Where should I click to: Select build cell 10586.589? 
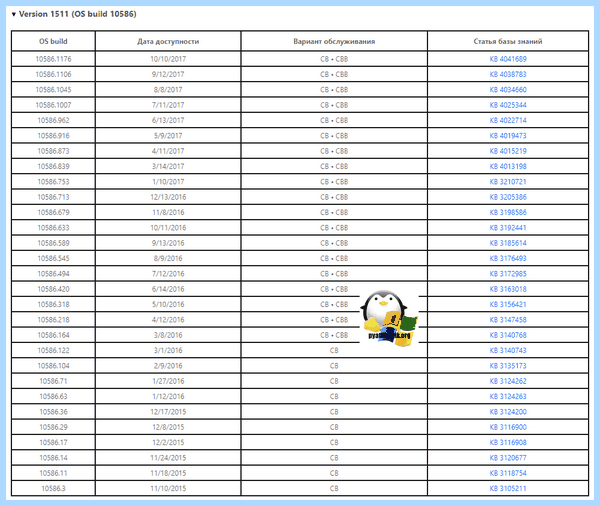pyautogui.click(x=53, y=243)
